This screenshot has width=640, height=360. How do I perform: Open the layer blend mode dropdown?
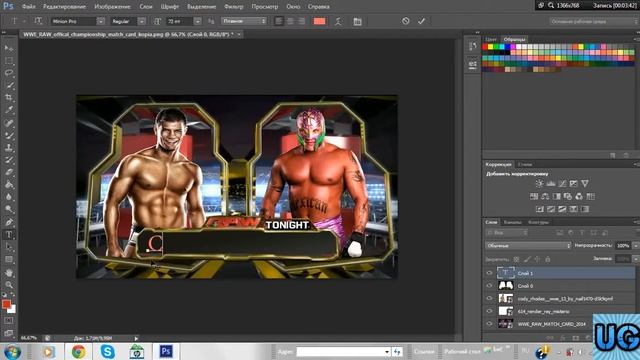tap(528, 245)
